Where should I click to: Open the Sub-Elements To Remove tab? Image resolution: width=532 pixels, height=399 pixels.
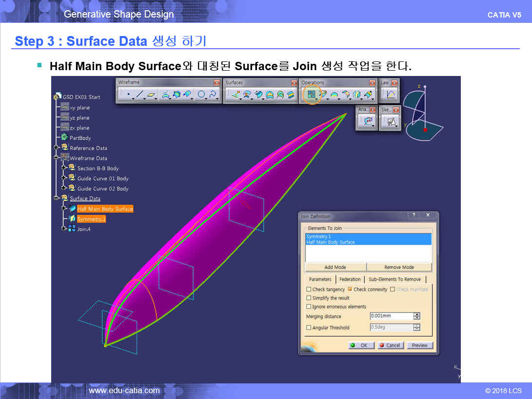tap(394, 279)
